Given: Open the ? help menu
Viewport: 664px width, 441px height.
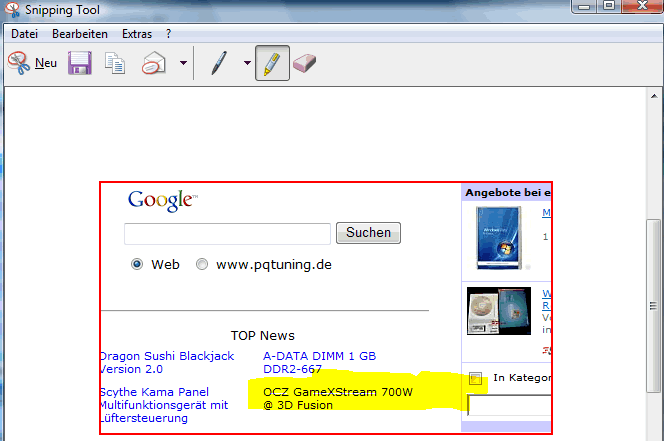Looking at the screenshot, I should (169, 34).
